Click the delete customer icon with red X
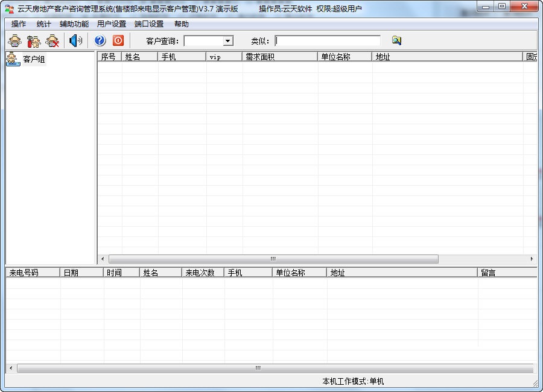 point(53,41)
